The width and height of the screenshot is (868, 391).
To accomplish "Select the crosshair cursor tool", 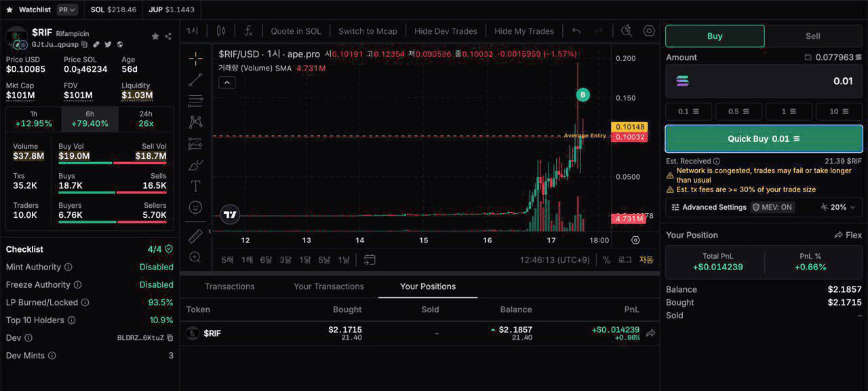I will [x=195, y=58].
